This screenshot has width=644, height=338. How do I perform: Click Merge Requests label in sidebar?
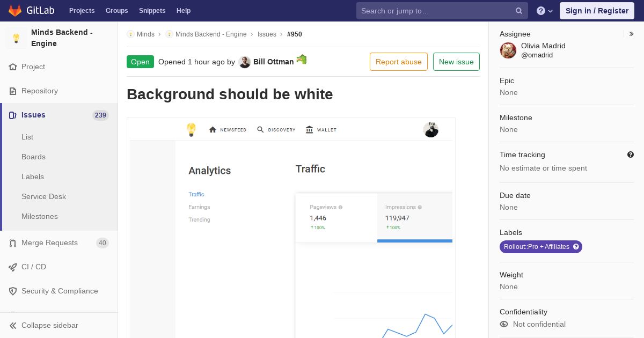(x=49, y=243)
